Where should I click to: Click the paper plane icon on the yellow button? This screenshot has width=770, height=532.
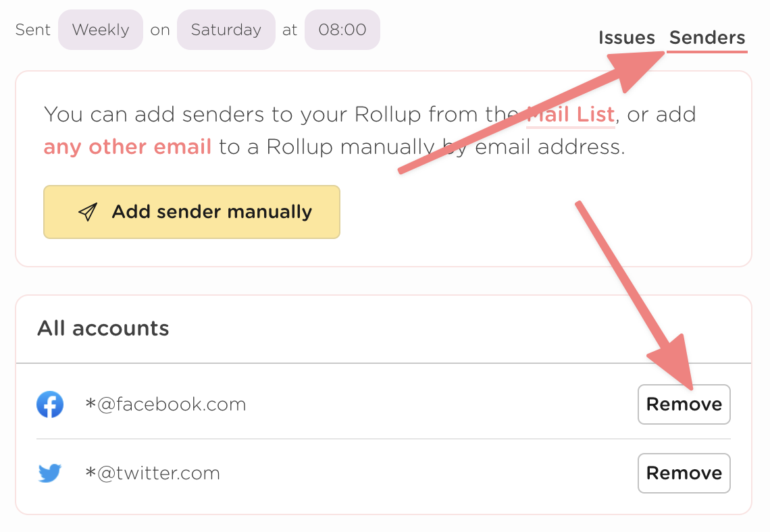(x=87, y=211)
